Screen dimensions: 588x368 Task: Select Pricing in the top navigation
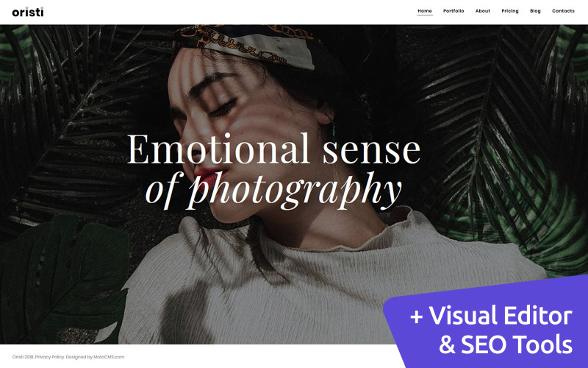click(x=510, y=11)
